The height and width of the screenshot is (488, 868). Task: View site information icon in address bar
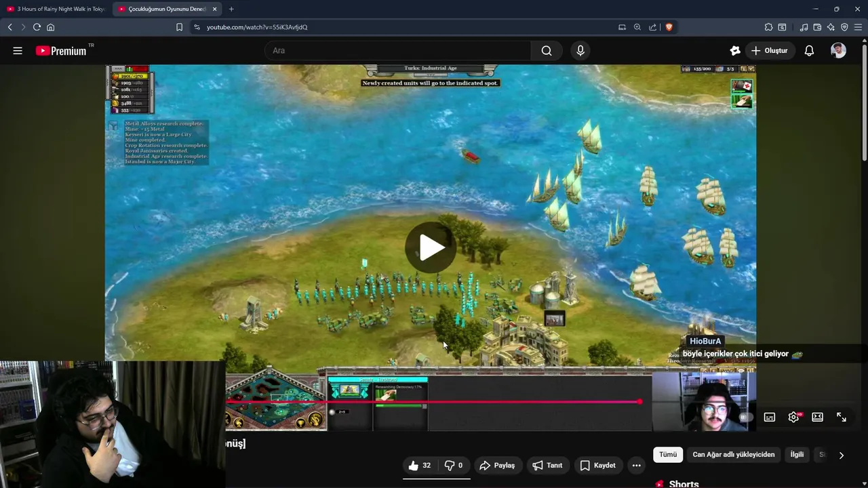pyautogui.click(x=197, y=27)
